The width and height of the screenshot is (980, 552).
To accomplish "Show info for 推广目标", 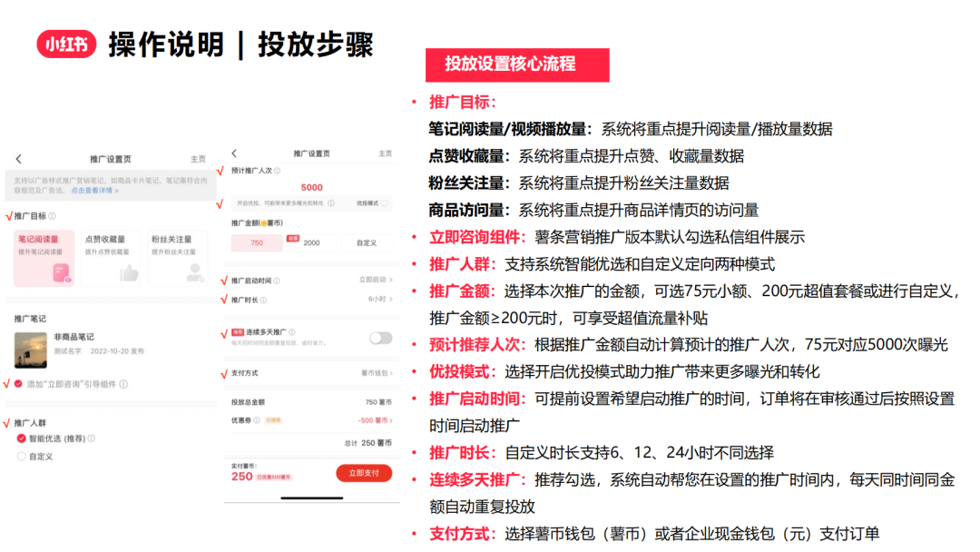I will (53, 216).
